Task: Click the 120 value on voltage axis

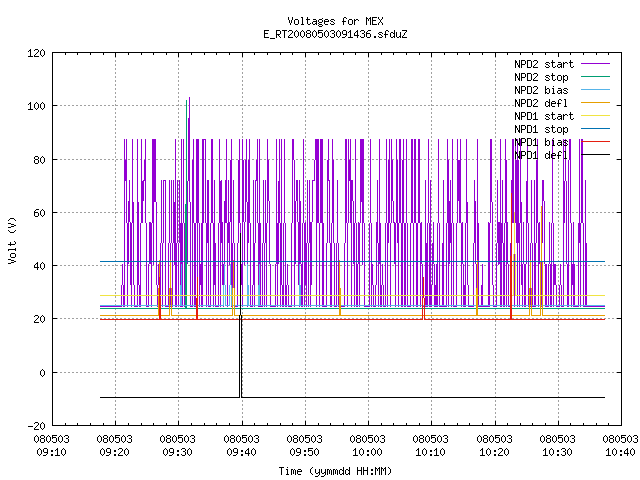Action: click(x=36, y=53)
